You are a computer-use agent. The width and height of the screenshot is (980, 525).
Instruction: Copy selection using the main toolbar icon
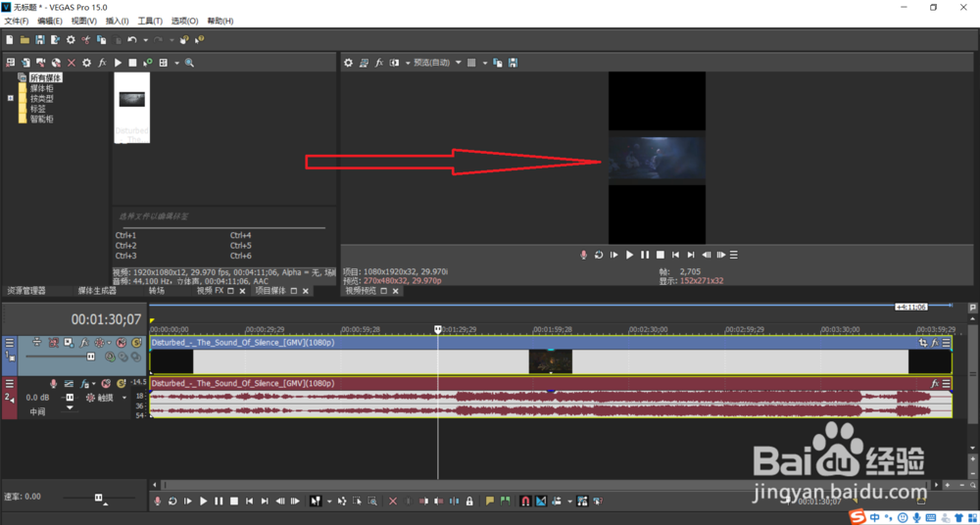click(101, 39)
